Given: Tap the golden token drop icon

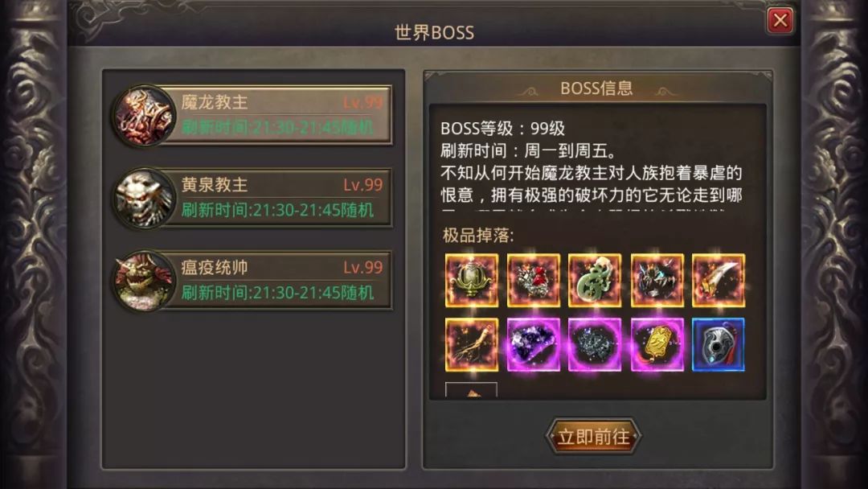Looking at the screenshot, I should 657,344.
